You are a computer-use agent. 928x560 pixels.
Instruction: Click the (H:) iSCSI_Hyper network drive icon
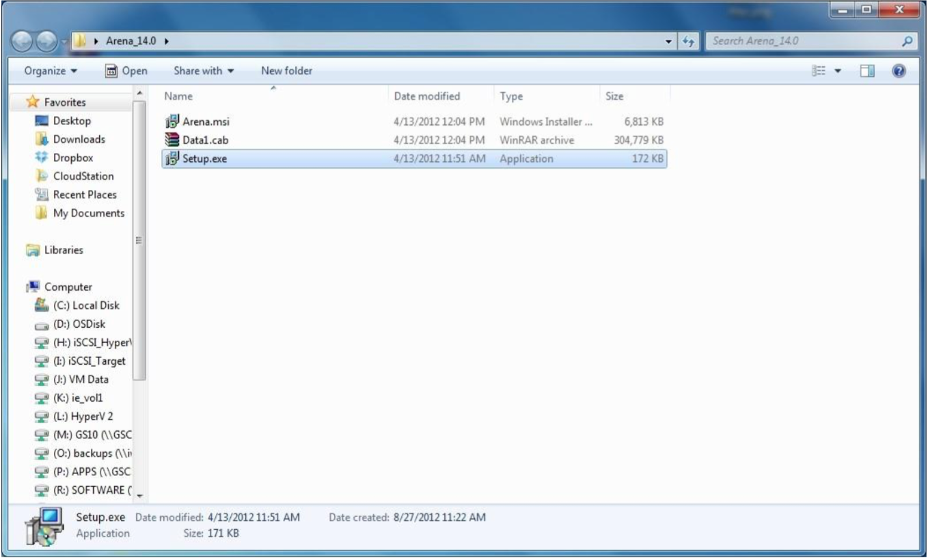[x=40, y=343]
